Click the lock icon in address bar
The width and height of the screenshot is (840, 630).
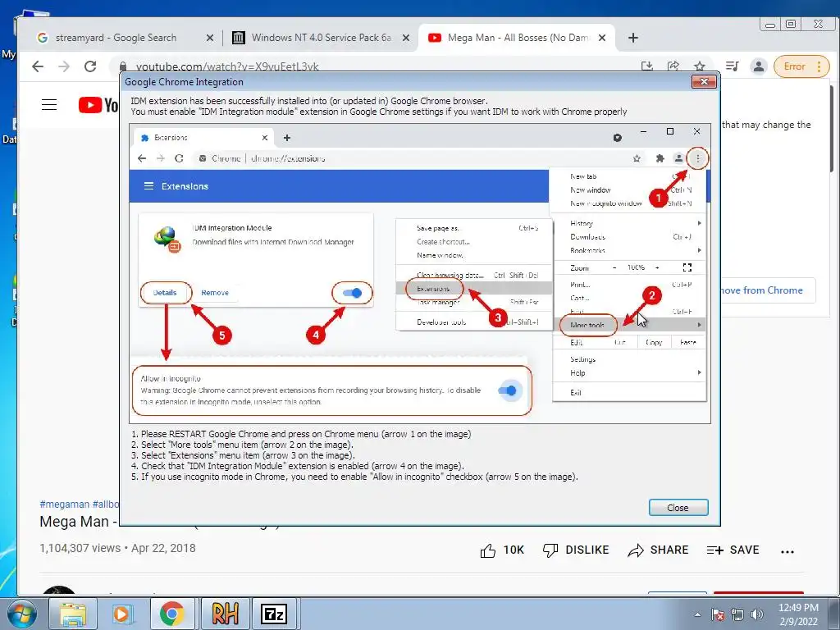[123, 66]
